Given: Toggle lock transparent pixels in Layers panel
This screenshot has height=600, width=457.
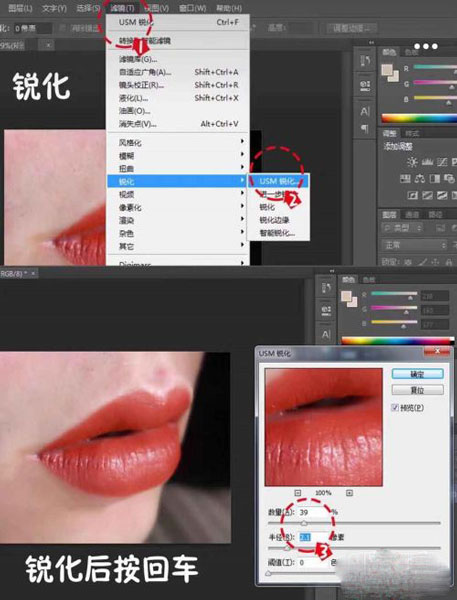Looking at the screenshot, I should point(408,262).
